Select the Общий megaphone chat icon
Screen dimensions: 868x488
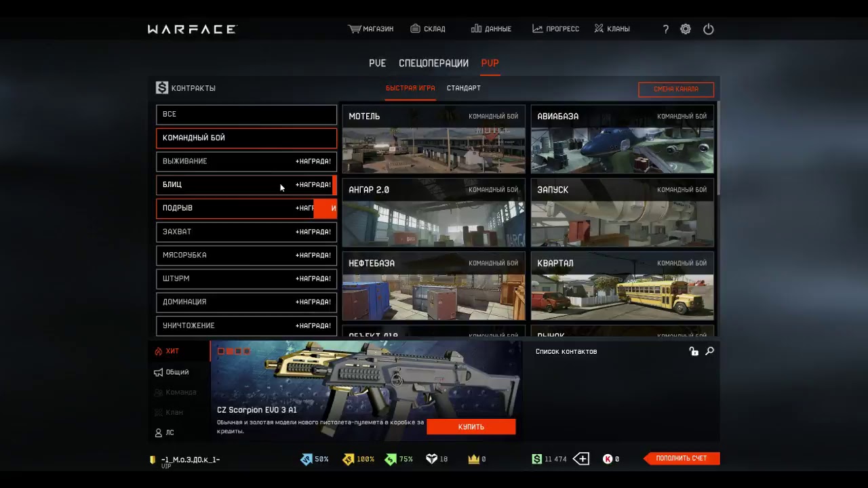coord(159,372)
